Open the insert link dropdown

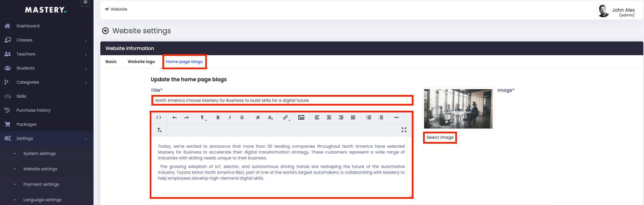click(x=286, y=118)
